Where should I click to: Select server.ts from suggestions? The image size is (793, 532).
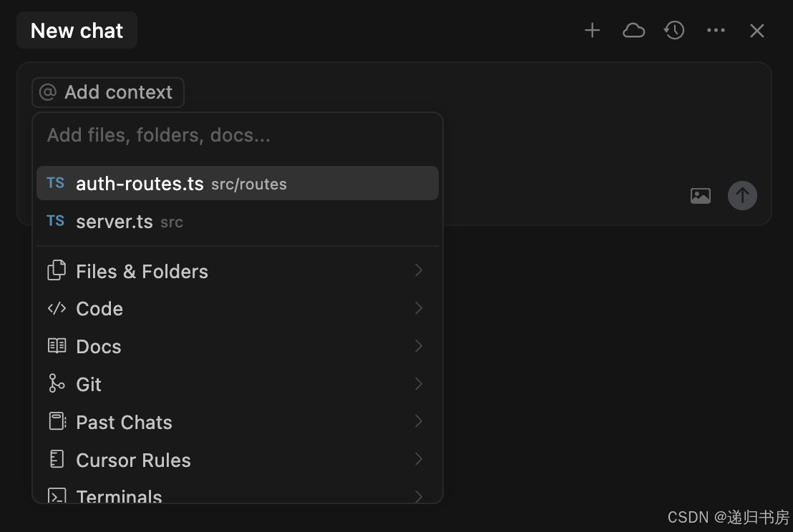tap(237, 221)
